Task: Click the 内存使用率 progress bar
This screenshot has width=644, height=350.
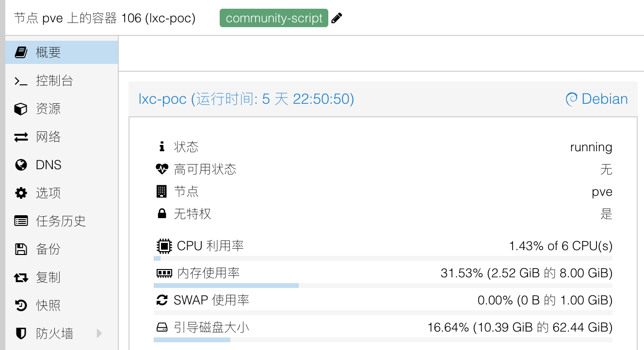Action: (383, 286)
